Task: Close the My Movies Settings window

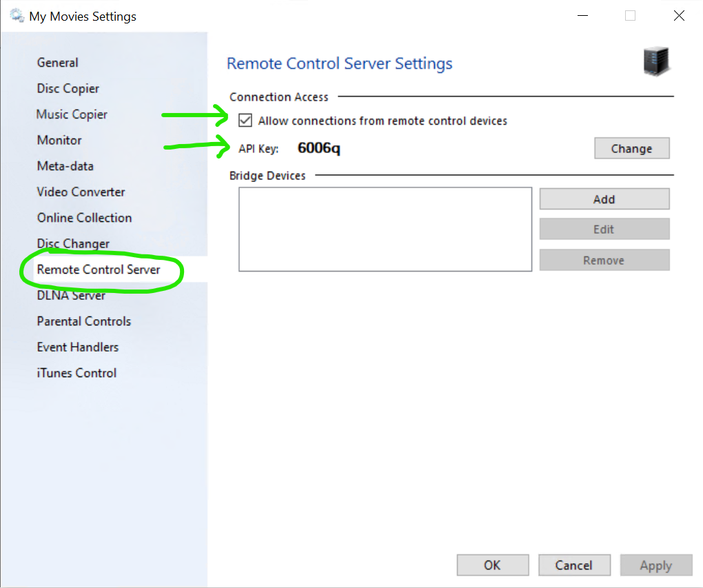Action: point(679,16)
